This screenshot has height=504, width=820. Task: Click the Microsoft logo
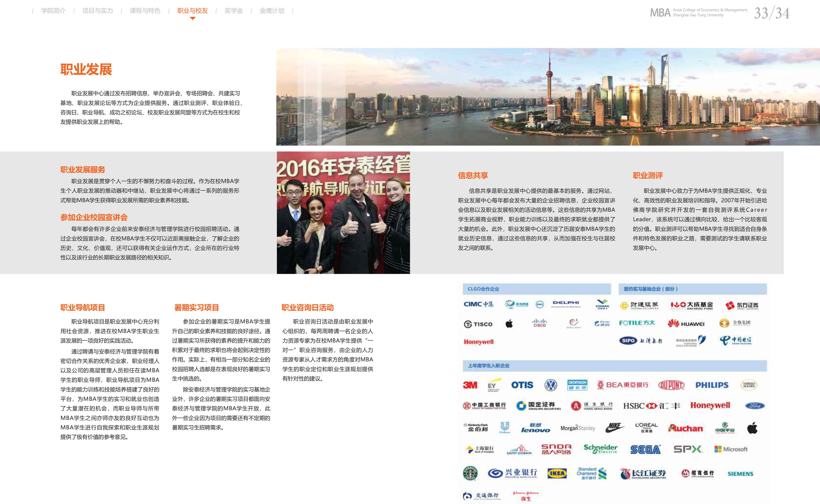[x=731, y=449]
